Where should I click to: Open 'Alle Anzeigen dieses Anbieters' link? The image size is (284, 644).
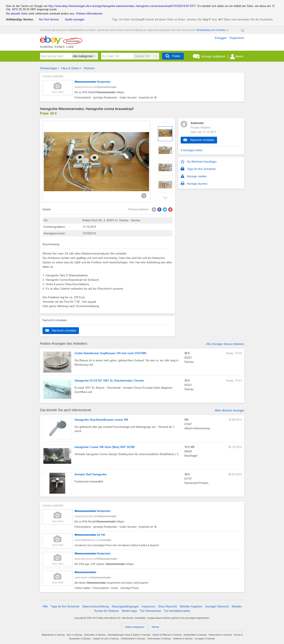225,344
